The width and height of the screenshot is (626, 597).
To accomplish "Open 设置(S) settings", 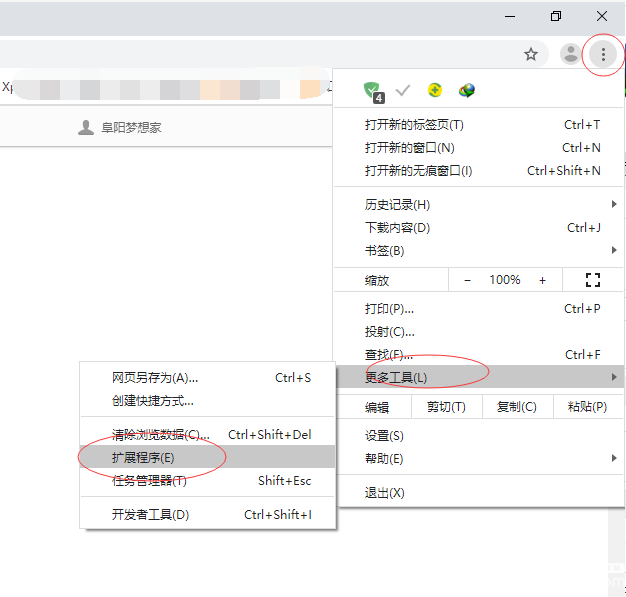I will (479, 436).
